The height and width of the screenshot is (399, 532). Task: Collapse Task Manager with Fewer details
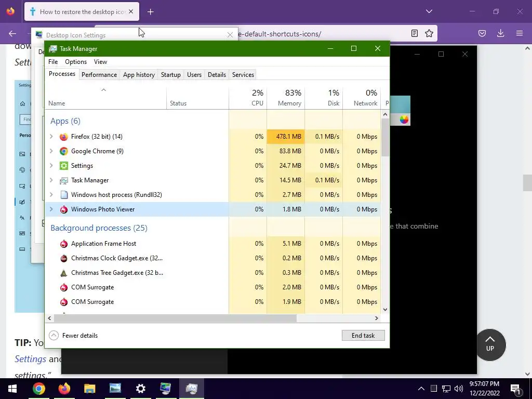coord(74,336)
